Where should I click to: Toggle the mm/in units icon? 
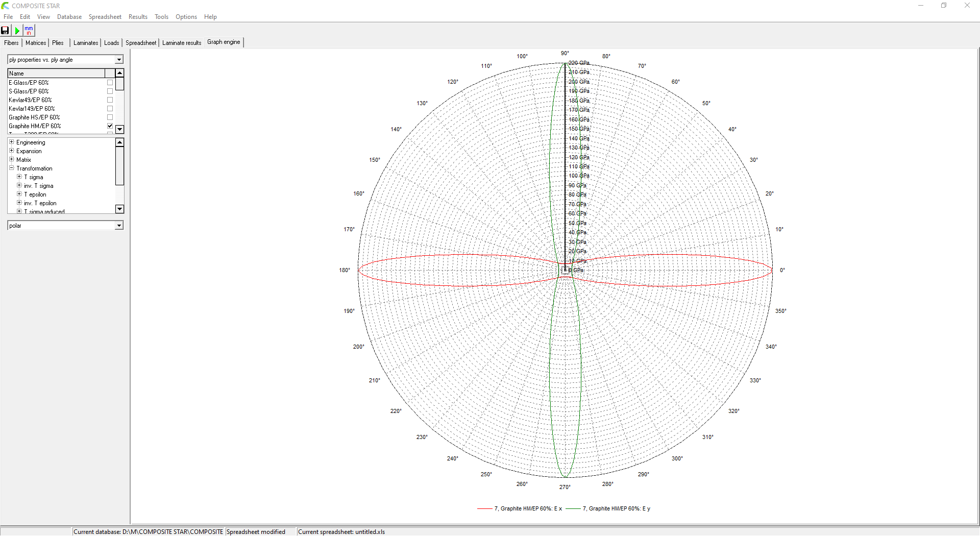(x=29, y=31)
